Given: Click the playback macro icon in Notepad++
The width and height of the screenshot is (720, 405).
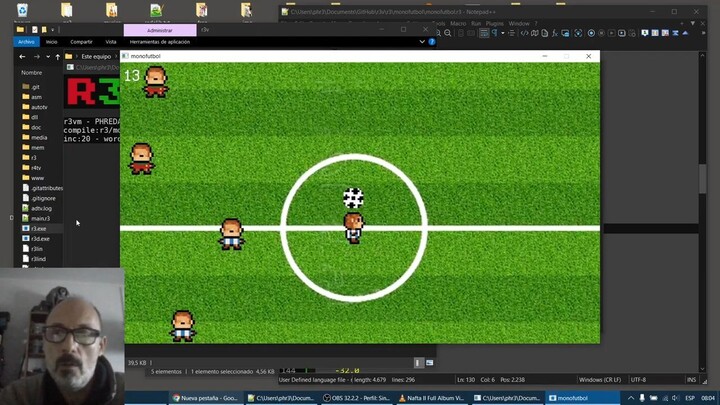Looking at the screenshot, I should [612, 33].
